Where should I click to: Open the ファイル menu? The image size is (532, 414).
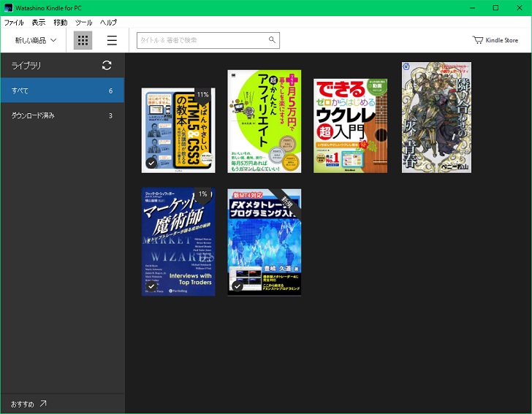[14, 23]
